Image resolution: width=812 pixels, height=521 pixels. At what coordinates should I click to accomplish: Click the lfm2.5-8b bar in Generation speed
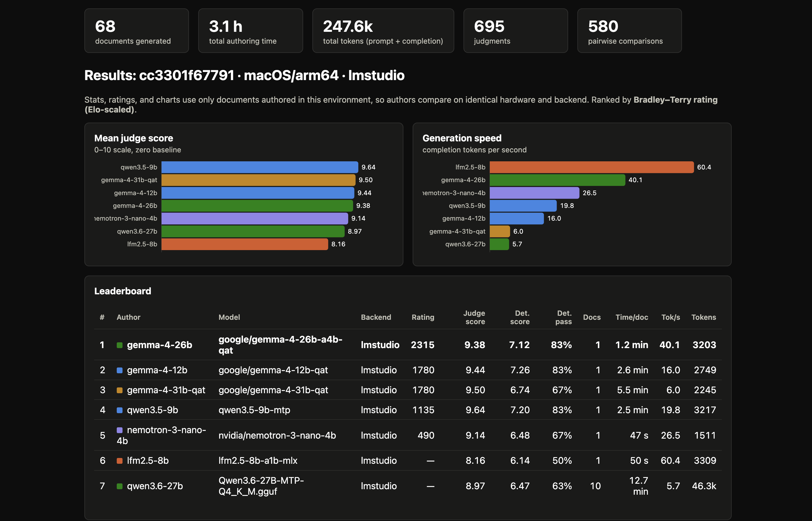coord(592,167)
